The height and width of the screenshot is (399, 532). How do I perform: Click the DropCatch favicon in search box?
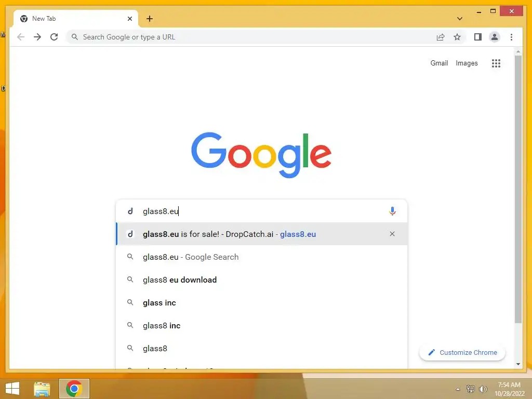click(130, 211)
